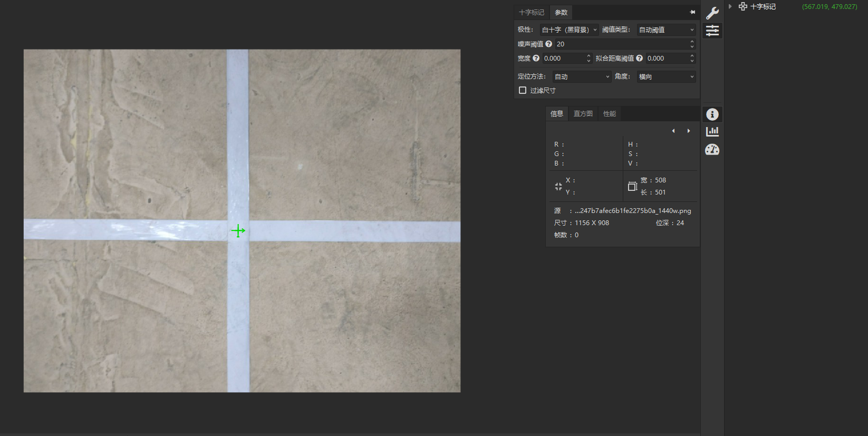Click the 噪声阈值 input field

pos(622,44)
